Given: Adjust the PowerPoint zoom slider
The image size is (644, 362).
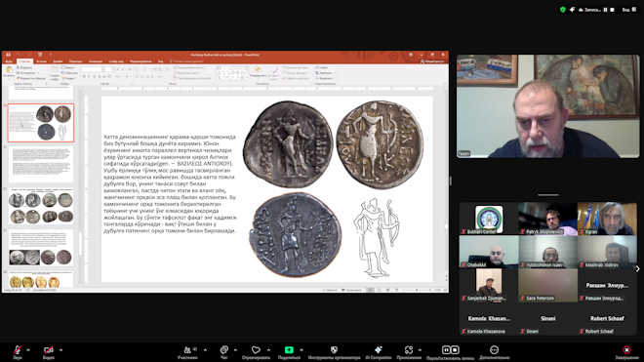Looking at the screenshot, I should (x=417, y=290).
